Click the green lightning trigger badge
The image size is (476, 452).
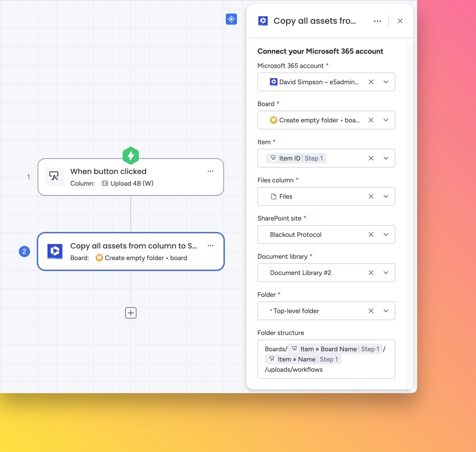point(131,155)
